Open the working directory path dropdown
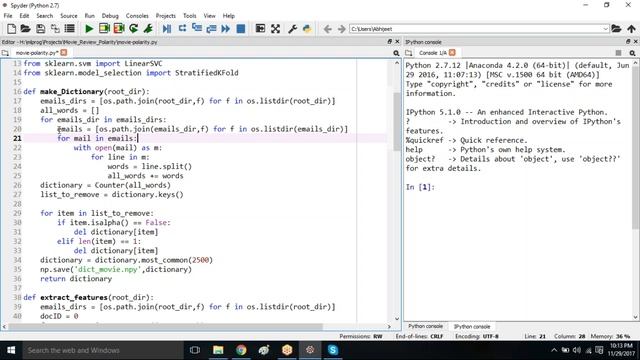640x360 pixels. click(x=605, y=29)
